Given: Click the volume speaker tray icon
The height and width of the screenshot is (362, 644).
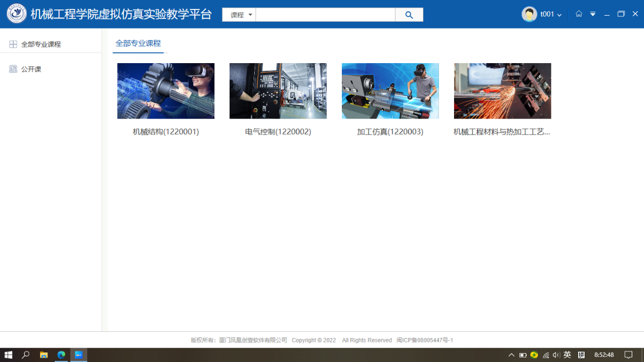Looking at the screenshot, I should (x=556, y=355).
